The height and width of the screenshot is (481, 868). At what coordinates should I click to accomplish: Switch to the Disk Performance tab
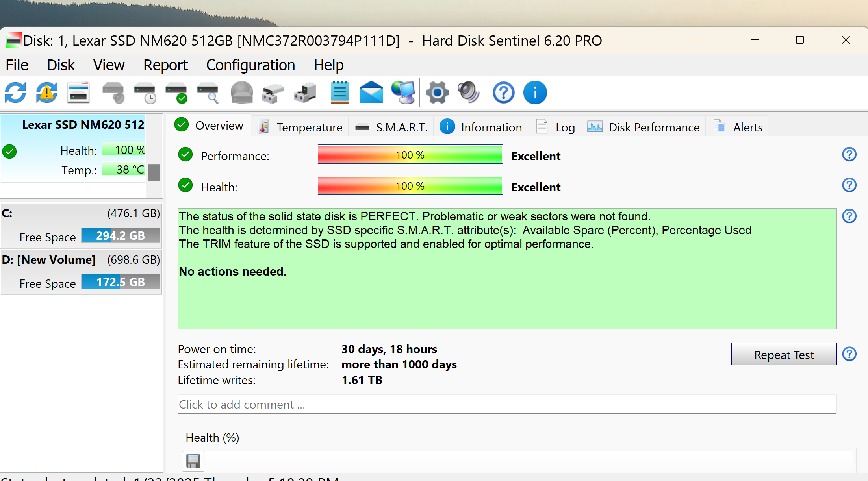[x=644, y=127]
